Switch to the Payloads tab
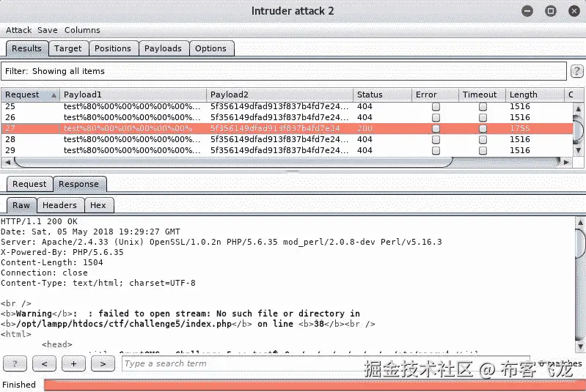 point(163,48)
